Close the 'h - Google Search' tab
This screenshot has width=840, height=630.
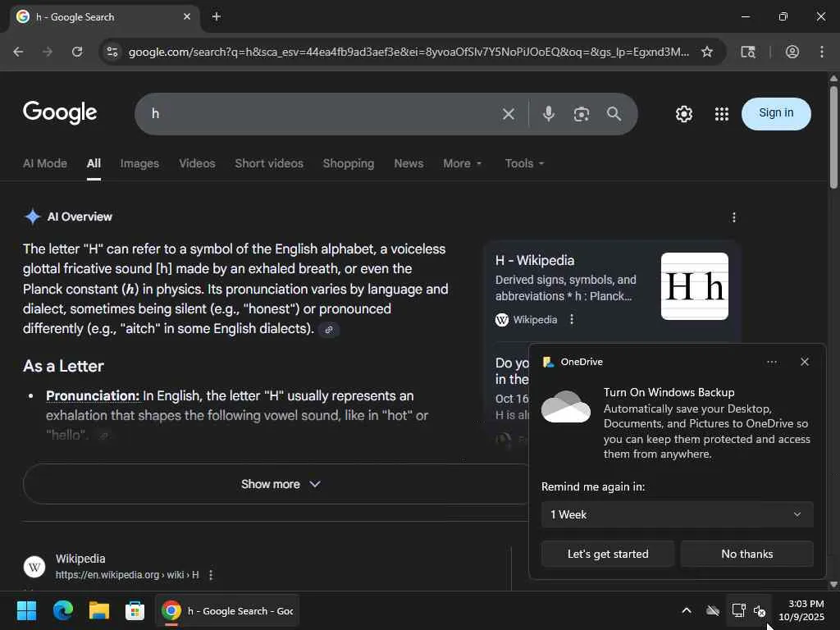pos(187,16)
